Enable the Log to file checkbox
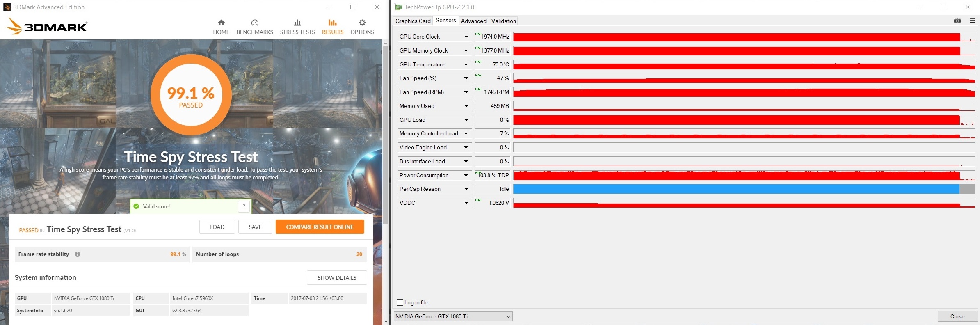Viewport: 980px width, 325px height. point(400,302)
